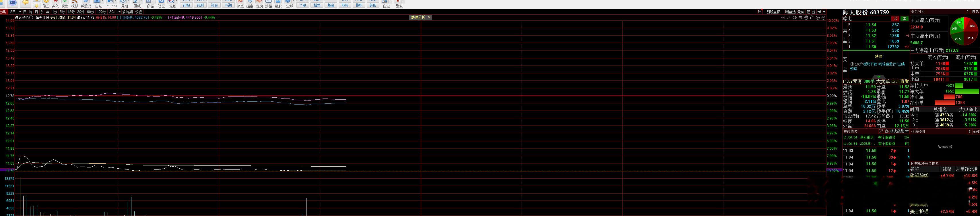Screen dimensions: 980x216
Task: Open the 龙虎 toolbar icon
Action: 259,4
